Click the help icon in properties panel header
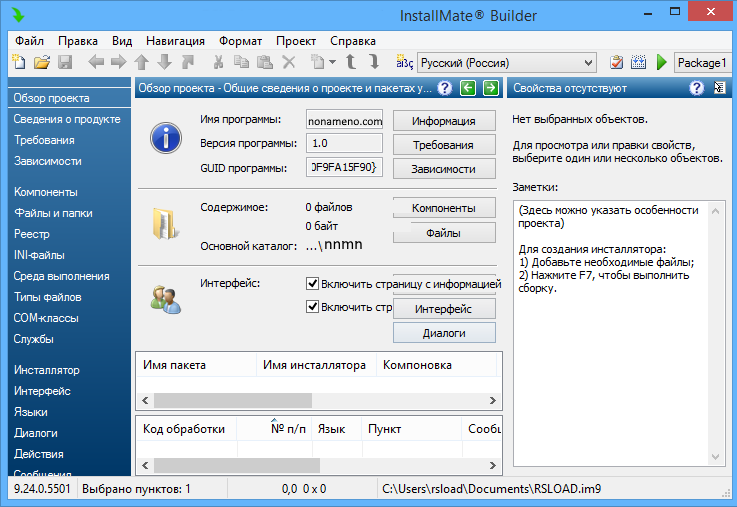Viewport: 737px width, 507px height. pos(697,88)
